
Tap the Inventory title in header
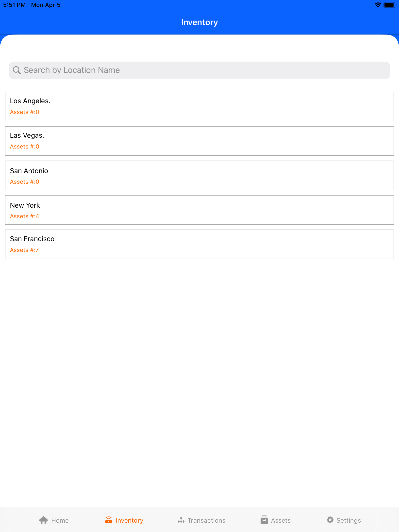click(x=199, y=22)
